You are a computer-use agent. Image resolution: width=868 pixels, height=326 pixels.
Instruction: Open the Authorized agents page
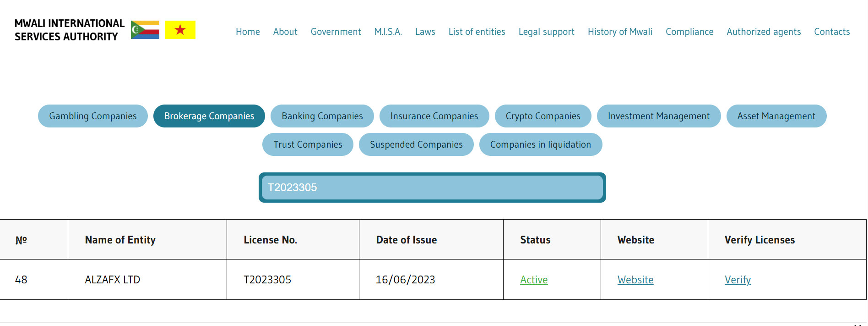pyautogui.click(x=764, y=32)
